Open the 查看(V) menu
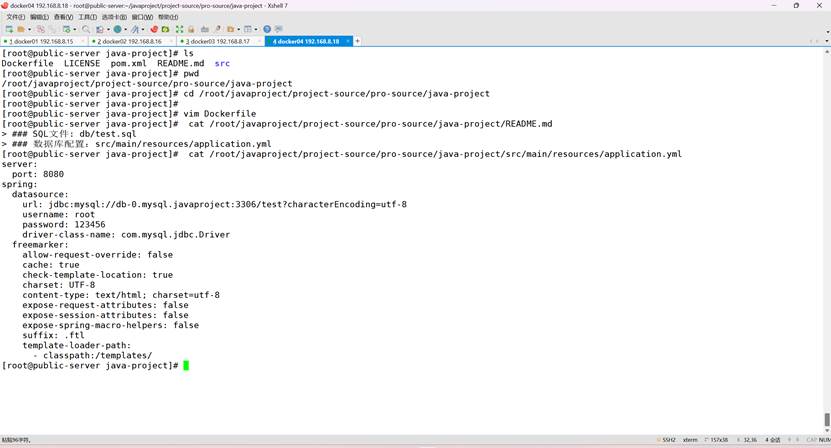 (x=63, y=17)
